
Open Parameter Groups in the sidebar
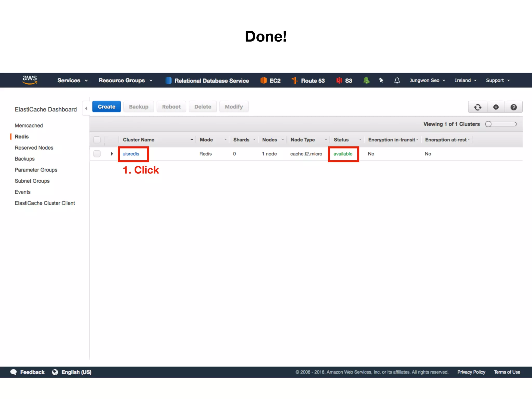[x=36, y=170]
